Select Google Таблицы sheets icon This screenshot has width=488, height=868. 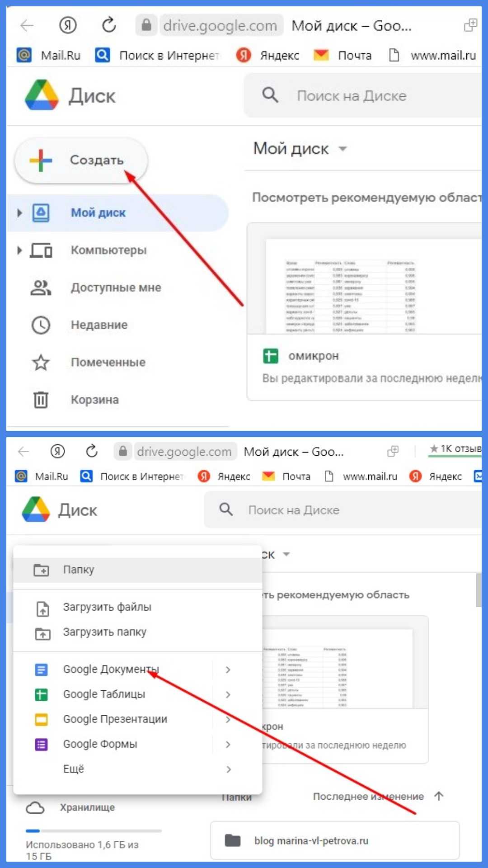(41, 694)
